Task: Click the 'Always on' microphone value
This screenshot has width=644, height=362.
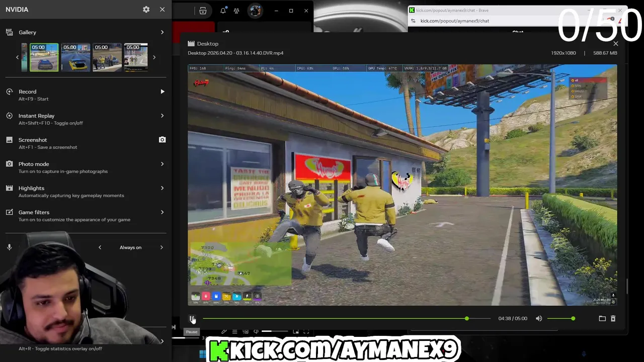Action: tap(130, 247)
